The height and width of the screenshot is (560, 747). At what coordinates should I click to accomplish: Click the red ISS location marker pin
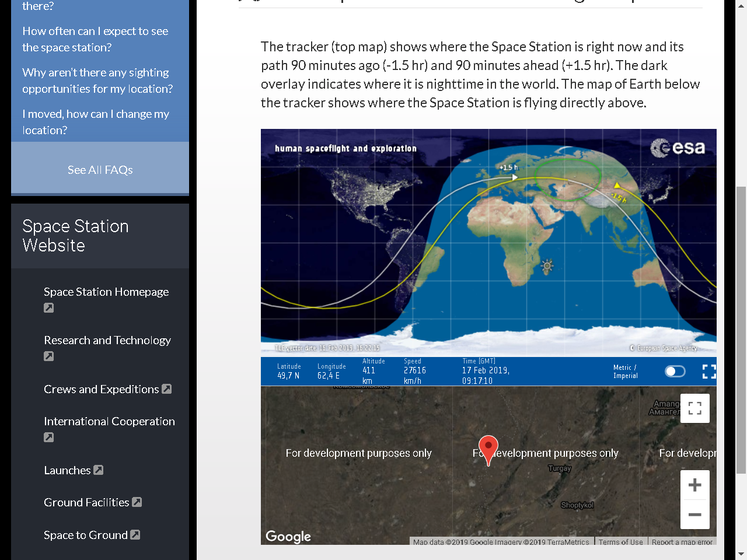(488, 450)
